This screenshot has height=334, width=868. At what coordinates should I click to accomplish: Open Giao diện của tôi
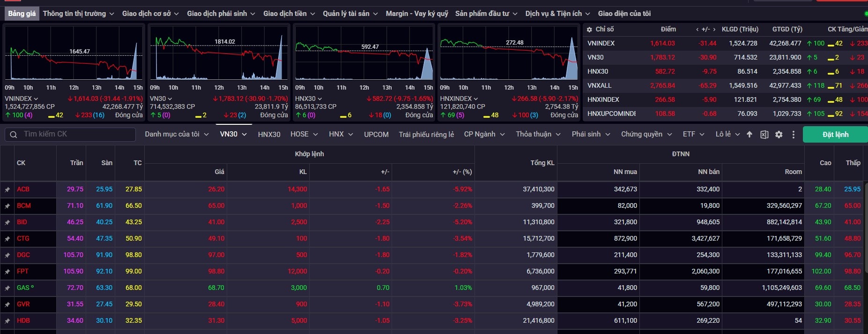[x=624, y=14]
